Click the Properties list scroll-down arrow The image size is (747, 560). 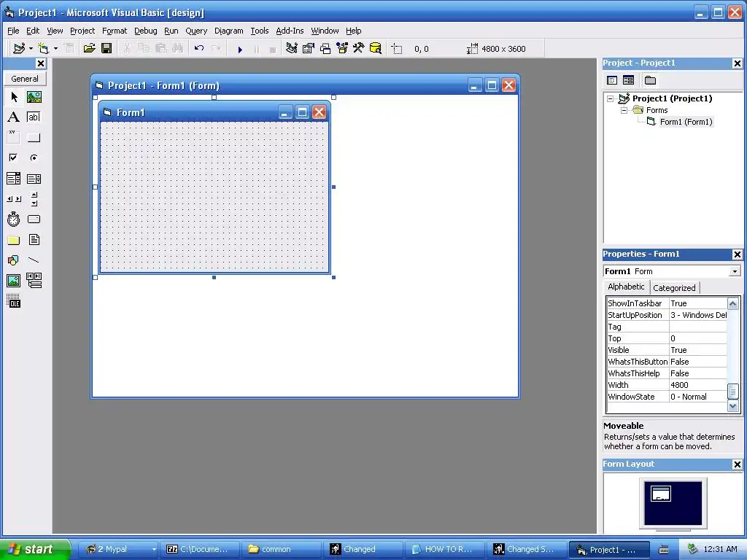tap(732, 406)
